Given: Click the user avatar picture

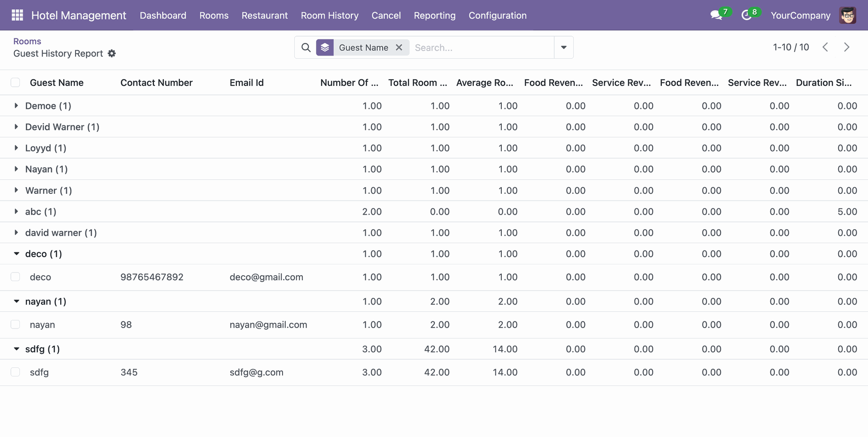Looking at the screenshot, I should [x=848, y=15].
